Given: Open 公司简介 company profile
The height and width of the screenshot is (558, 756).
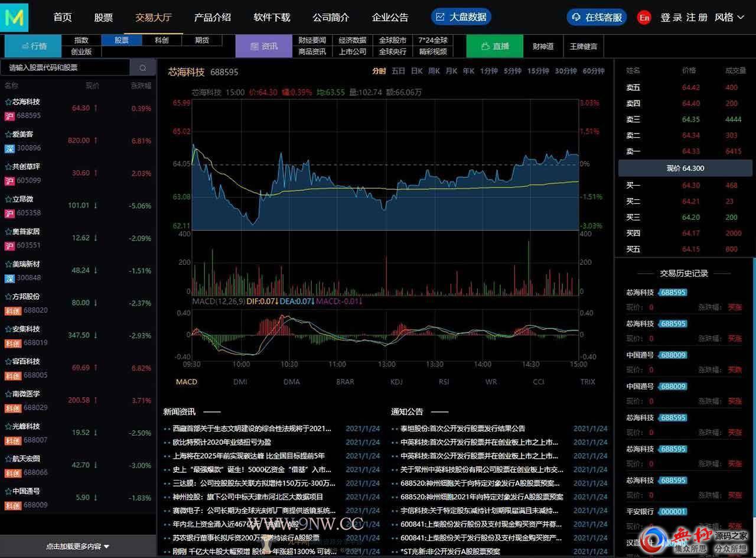Looking at the screenshot, I should [x=331, y=17].
